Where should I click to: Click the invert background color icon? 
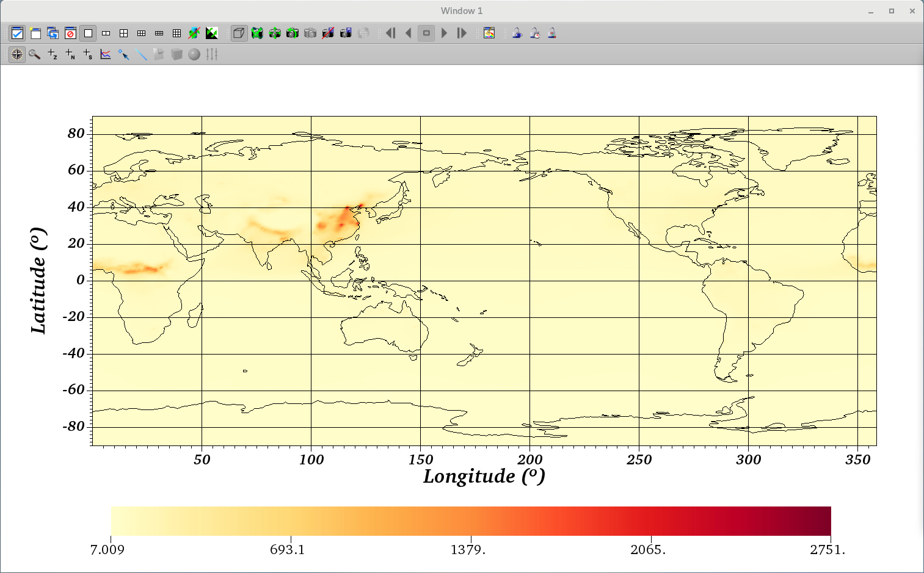(x=212, y=33)
